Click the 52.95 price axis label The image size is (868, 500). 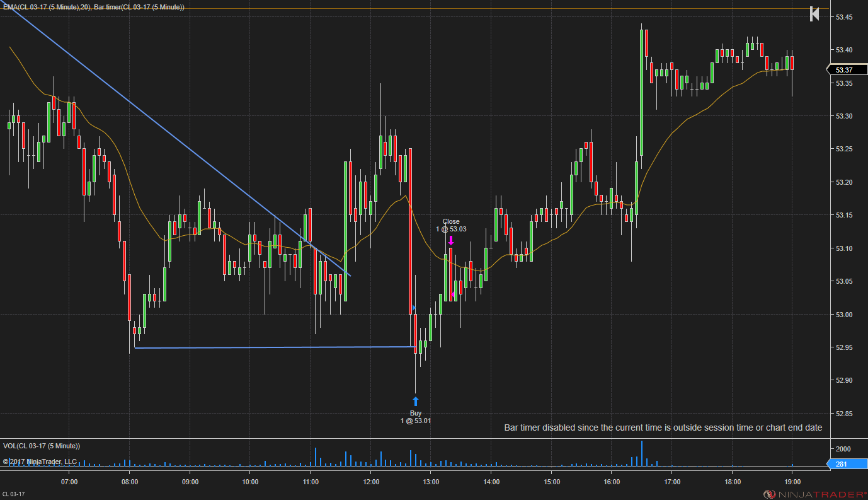pos(843,347)
